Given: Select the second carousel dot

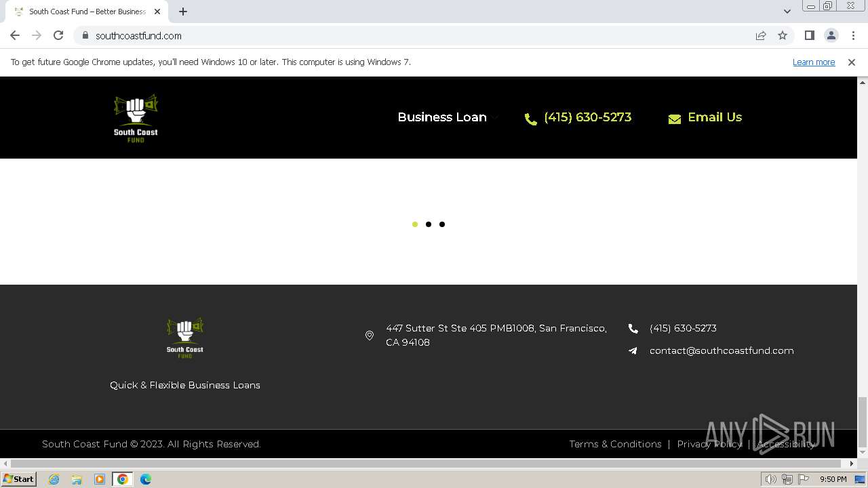Looking at the screenshot, I should [429, 224].
